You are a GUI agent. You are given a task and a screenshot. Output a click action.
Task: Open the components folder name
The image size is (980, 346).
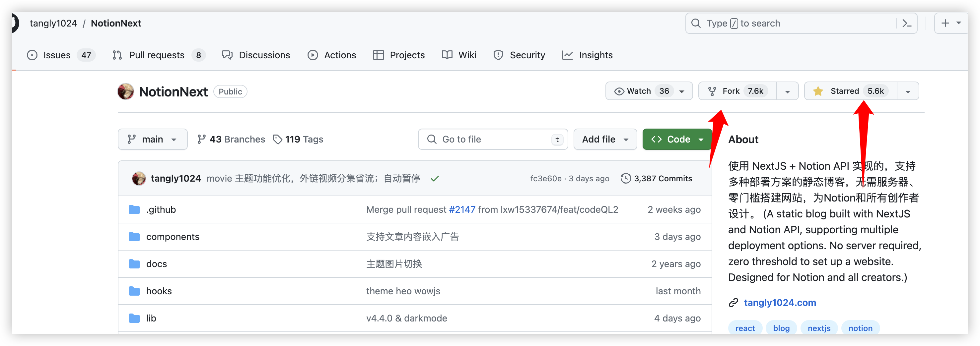click(x=173, y=237)
